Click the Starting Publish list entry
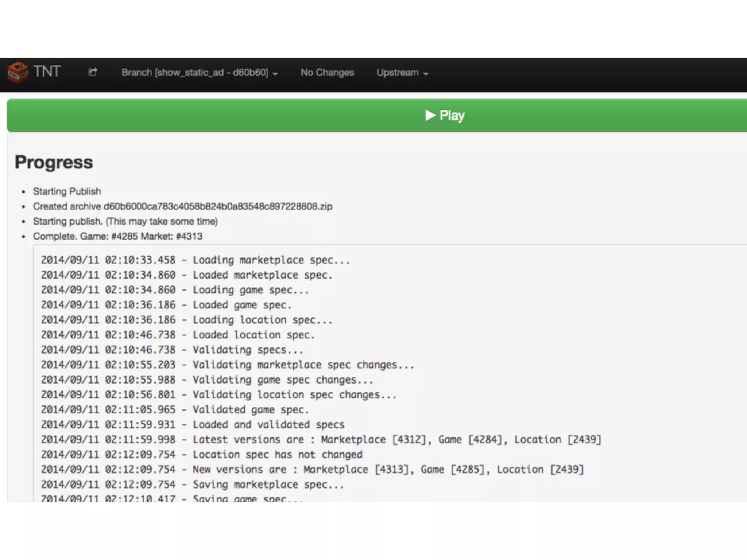Image resolution: width=747 pixels, height=560 pixels. click(x=67, y=191)
